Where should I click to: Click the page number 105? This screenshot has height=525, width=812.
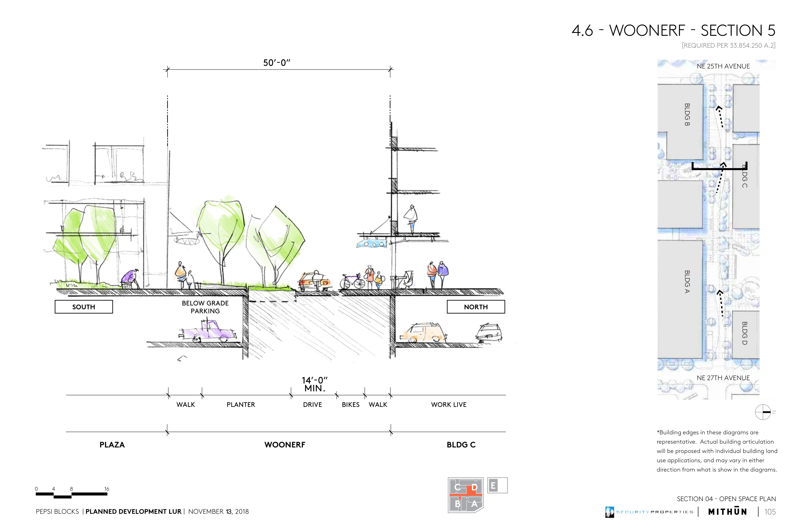click(x=770, y=512)
